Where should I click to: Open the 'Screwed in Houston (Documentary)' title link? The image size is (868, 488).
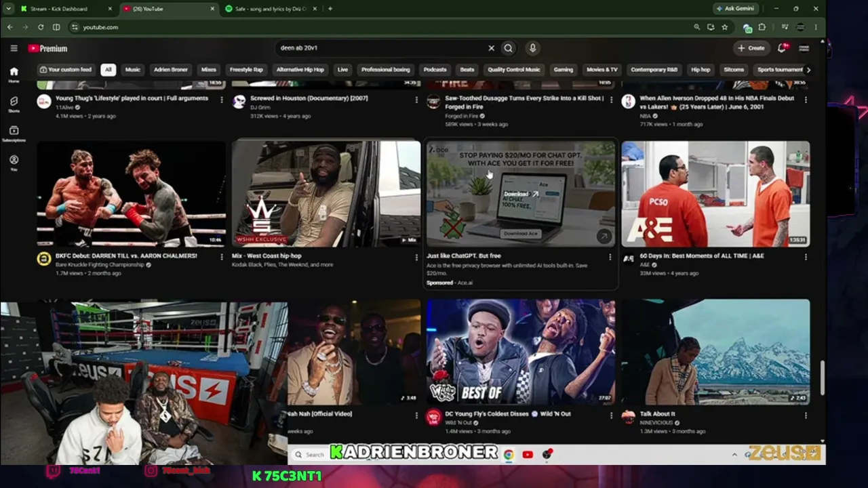click(x=309, y=98)
